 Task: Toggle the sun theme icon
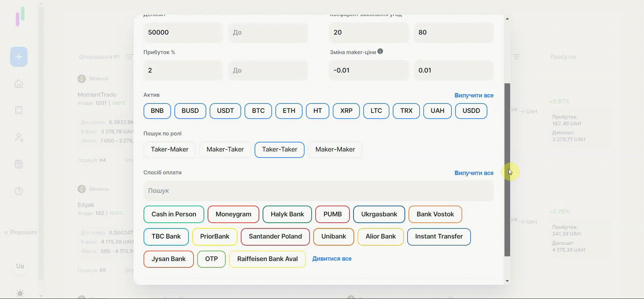pyautogui.click(x=20, y=293)
